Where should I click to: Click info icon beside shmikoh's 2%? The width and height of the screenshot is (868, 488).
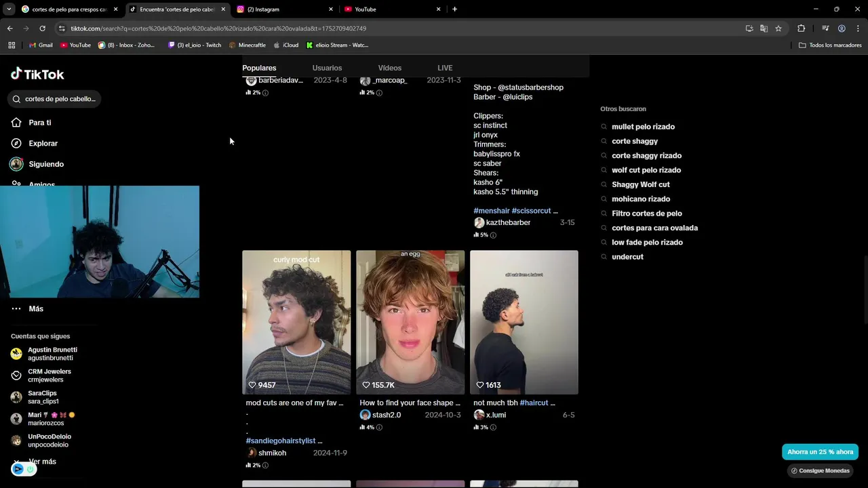265,466
